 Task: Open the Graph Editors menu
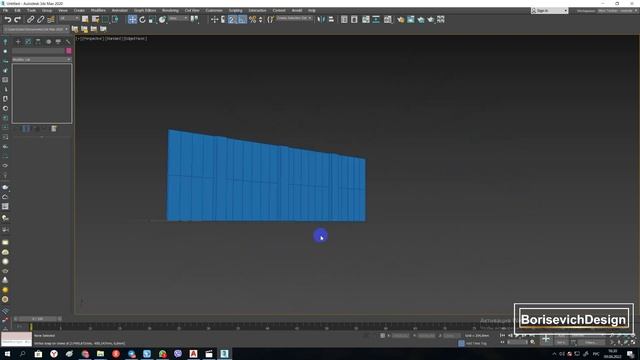pyautogui.click(x=145, y=11)
